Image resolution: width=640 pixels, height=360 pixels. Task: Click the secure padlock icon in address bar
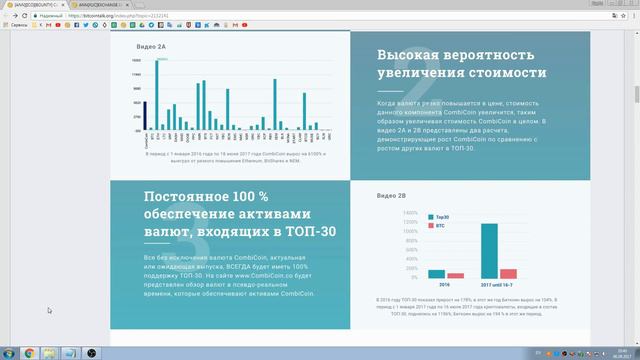36,16
